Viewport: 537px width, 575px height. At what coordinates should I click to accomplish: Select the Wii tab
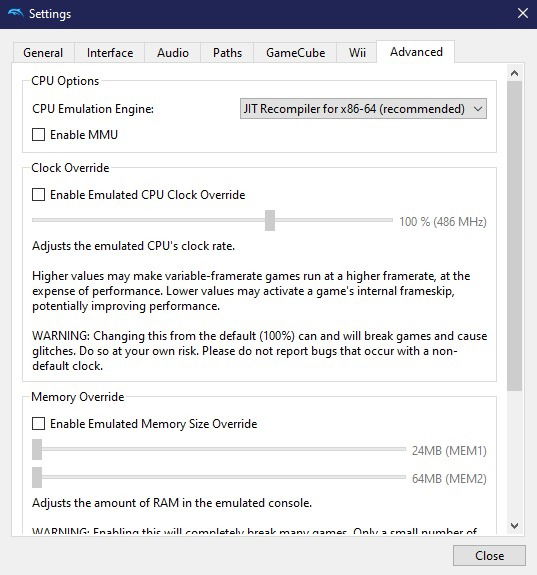(x=357, y=53)
